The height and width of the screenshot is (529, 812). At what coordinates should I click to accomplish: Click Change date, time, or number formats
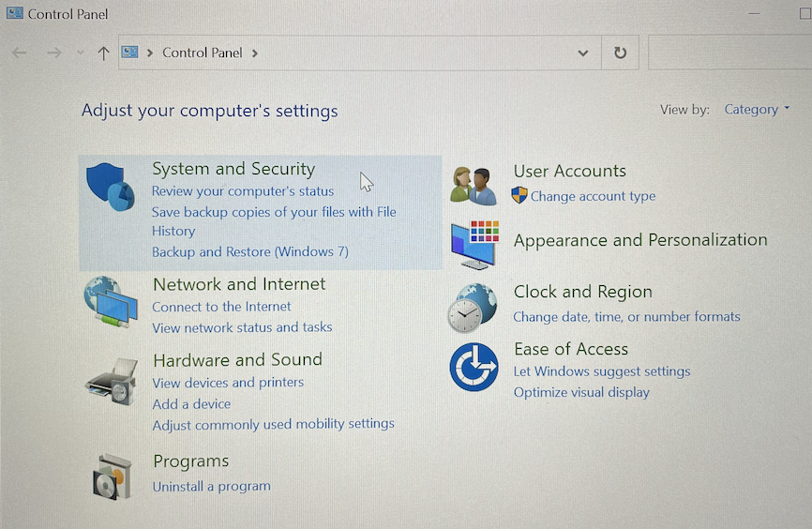[626, 317]
